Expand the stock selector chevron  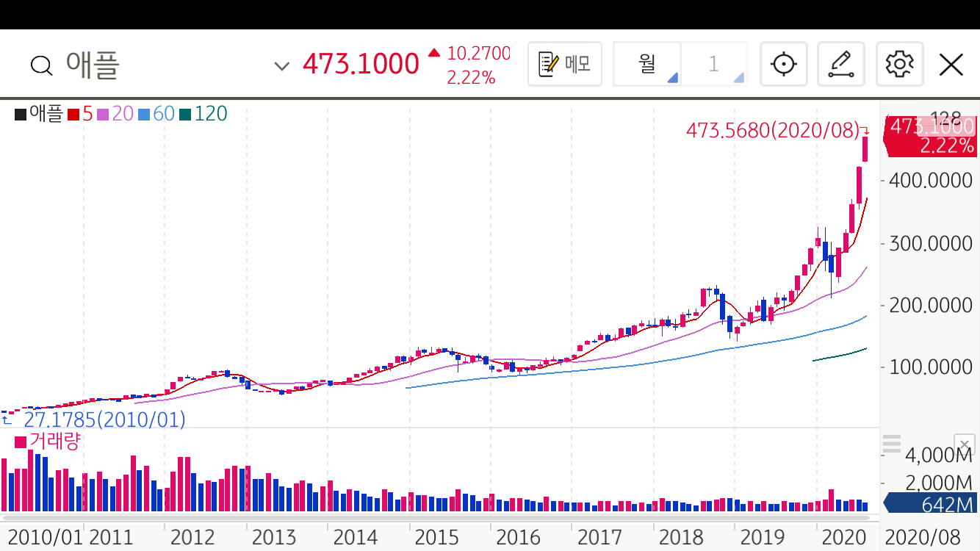click(281, 66)
